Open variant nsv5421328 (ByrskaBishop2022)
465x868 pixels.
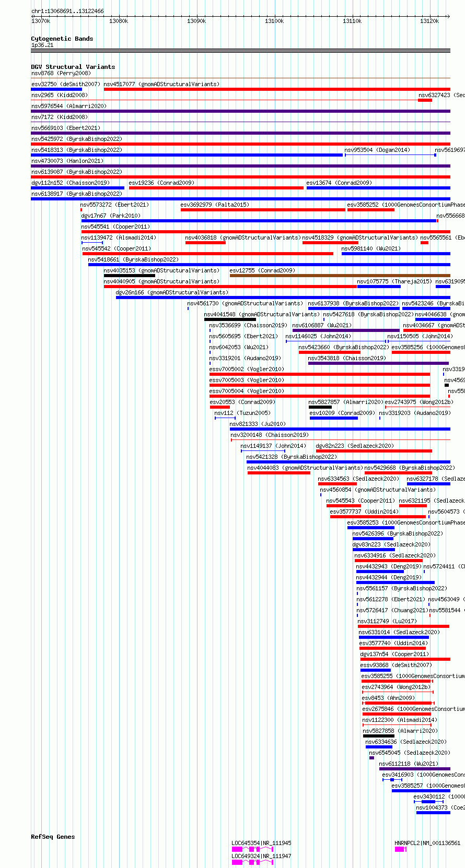(x=292, y=457)
